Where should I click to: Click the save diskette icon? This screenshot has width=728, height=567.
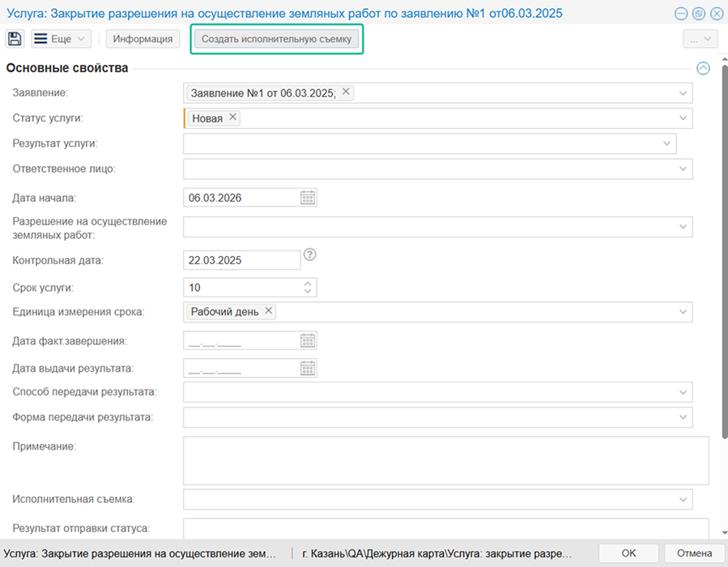[x=15, y=39]
